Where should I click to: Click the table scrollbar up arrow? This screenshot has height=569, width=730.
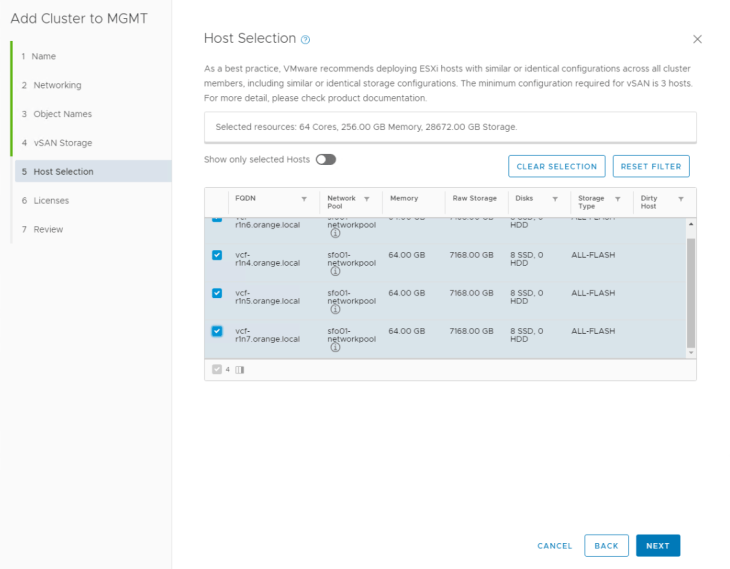pyautogui.click(x=691, y=224)
